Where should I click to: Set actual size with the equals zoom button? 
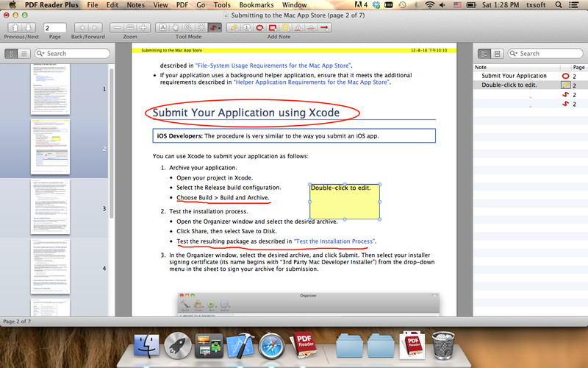point(130,27)
